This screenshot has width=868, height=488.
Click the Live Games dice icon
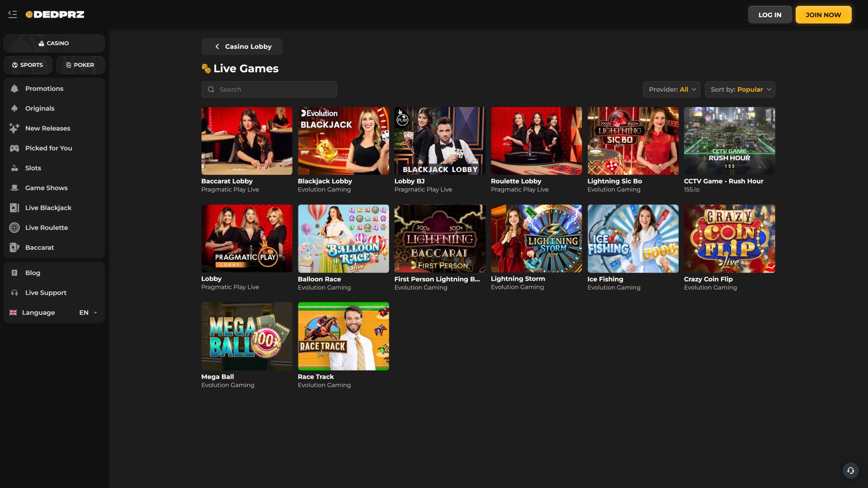(206, 69)
